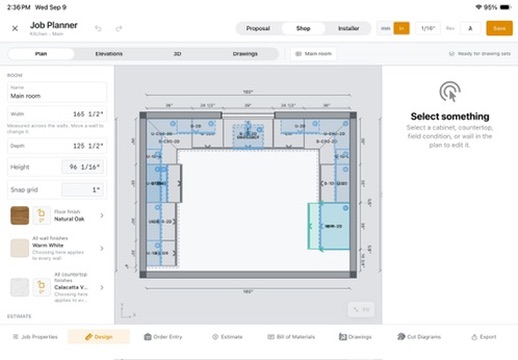Click the undo arrow icon
The width and height of the screenshot is (518, 360).
point(98,29)
